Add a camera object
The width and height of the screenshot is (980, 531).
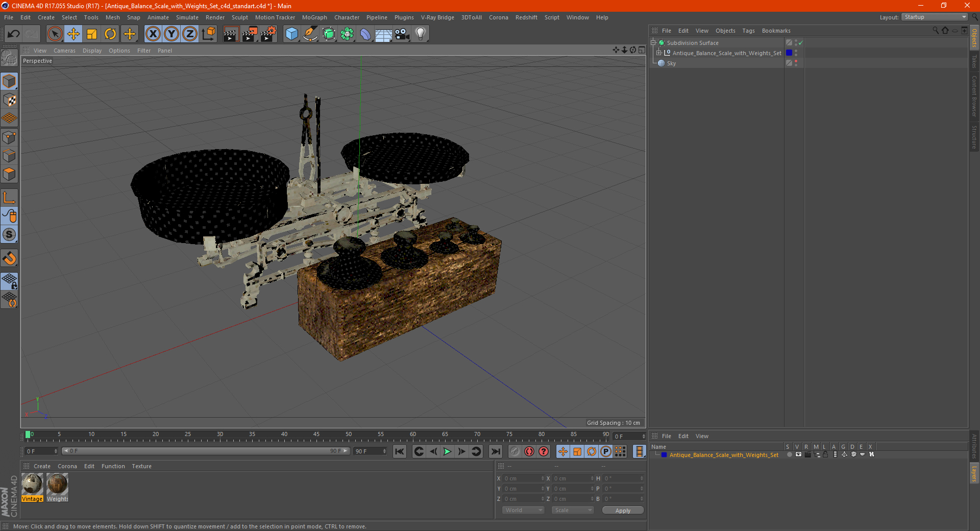coord(402,34)
